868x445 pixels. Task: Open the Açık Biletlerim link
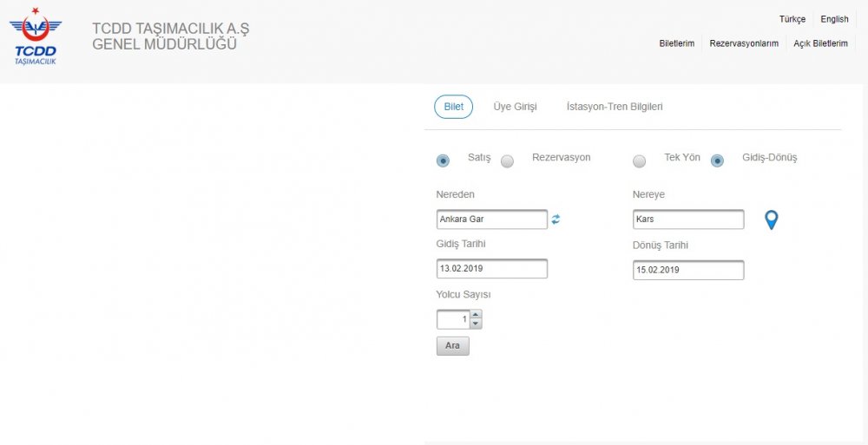[x=820, y=43]
